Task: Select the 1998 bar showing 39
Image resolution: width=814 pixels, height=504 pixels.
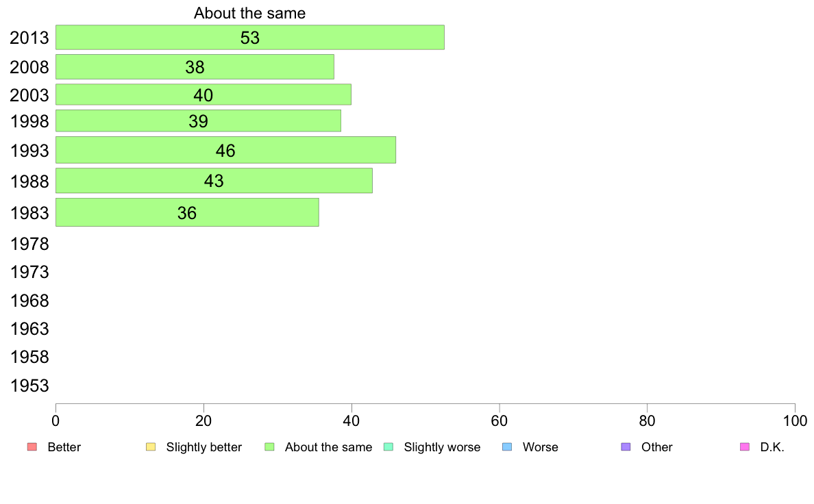Action: tap(198, 121)
